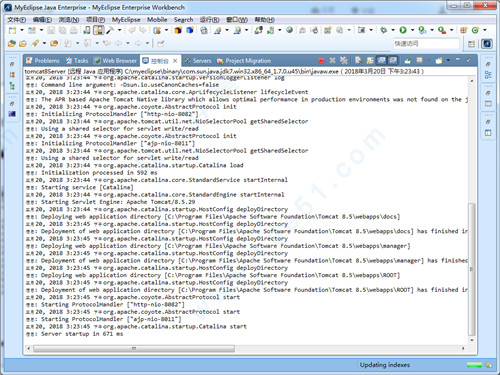Image resolution: width=500 pixels, height=375 pixels.
Task: Open Display Selected Console dropdown arrow
Action: click(x=429, y=60)
